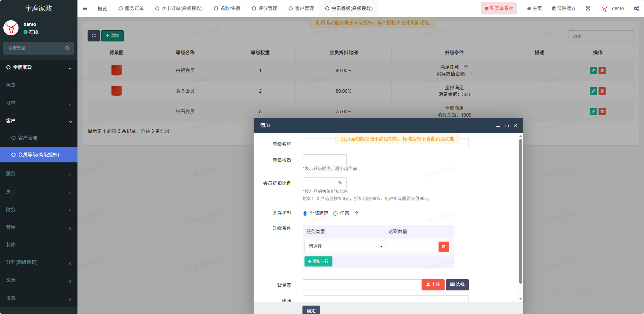
Task: Open the 请选择 task type dropdown
Action: (345, 247)
